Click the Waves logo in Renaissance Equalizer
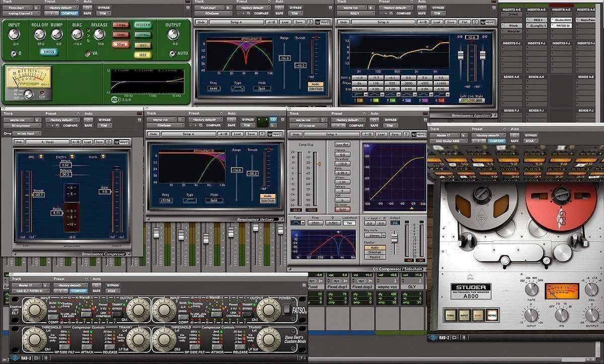This screenshot has height=364, width=604. pos(487,22)
